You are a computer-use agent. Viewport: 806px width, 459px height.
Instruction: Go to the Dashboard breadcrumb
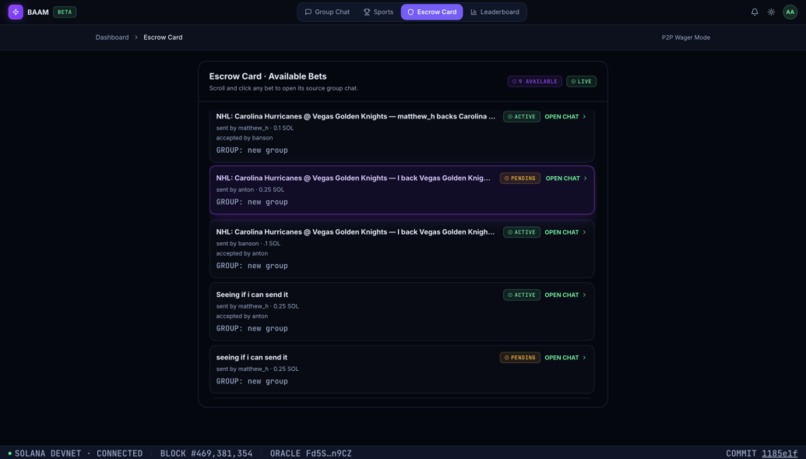click(x=112, y=38)
